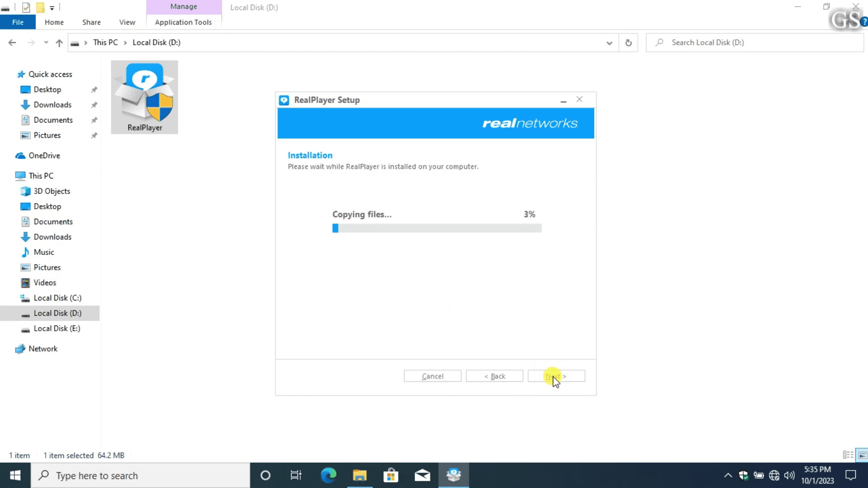This screenshot has height=488, width=868.
Task: Open Desktop under This PC
Action: (x=47, y=206)
